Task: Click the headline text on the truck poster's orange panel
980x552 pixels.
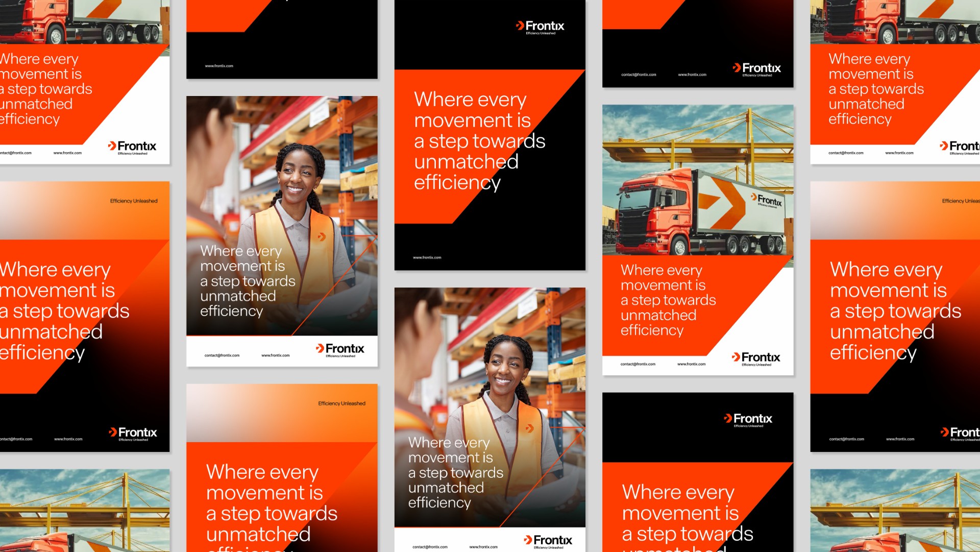Action: [x=668, y=300]
